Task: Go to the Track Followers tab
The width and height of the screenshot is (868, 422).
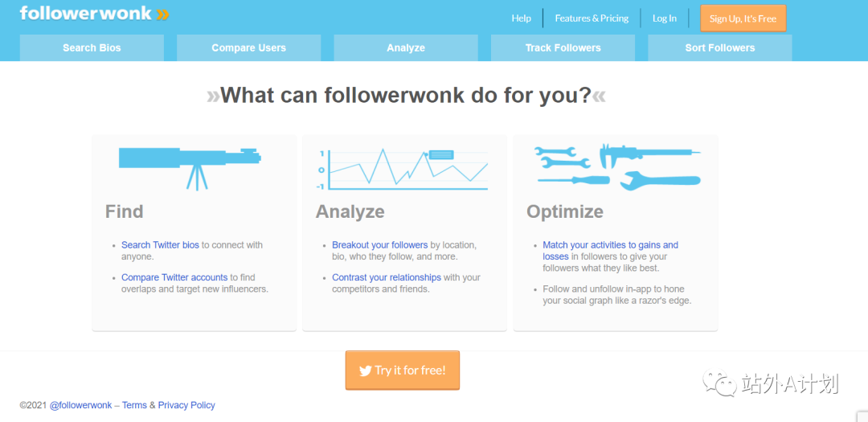Action: click(563, 48)
